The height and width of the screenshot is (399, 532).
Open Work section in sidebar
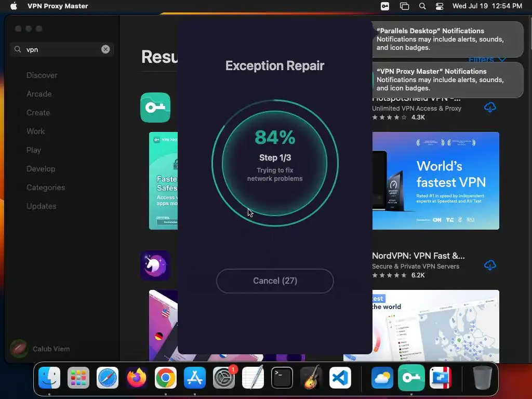36,131
